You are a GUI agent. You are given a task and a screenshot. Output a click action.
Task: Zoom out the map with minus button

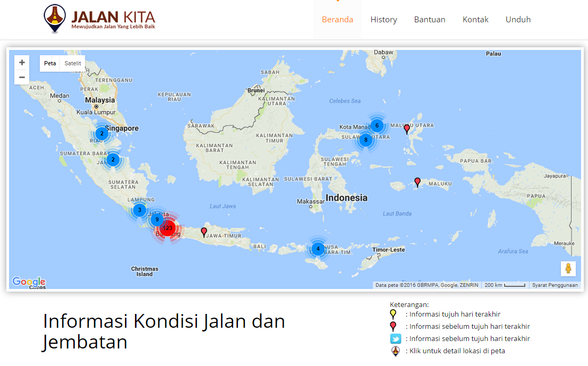click(22, 77)
